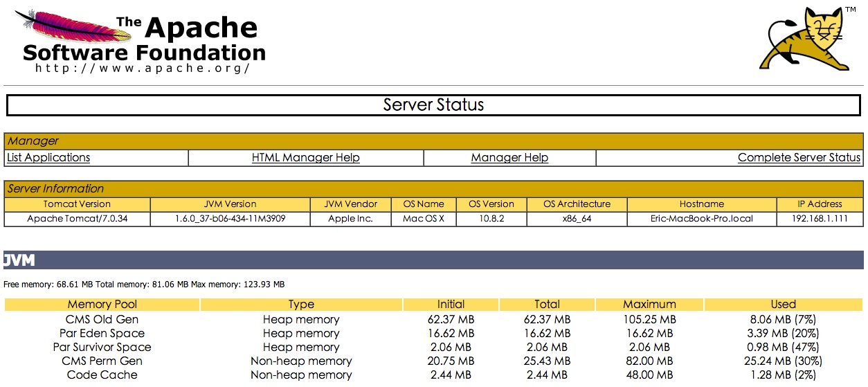Viewport: 868px width, 387px height.
Task: Select the Total column header
Action: (547, 305)
